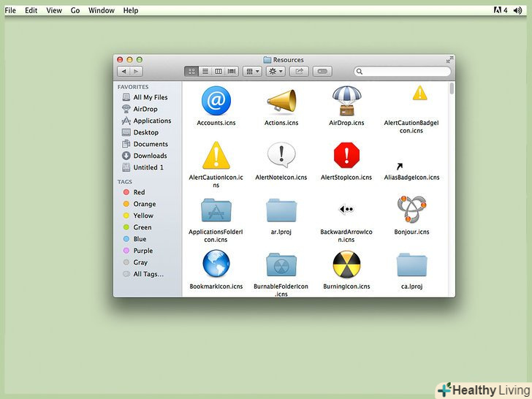Select the Blue tag
The width and height of the screenshot is (532, 399).
pos(134,239)
